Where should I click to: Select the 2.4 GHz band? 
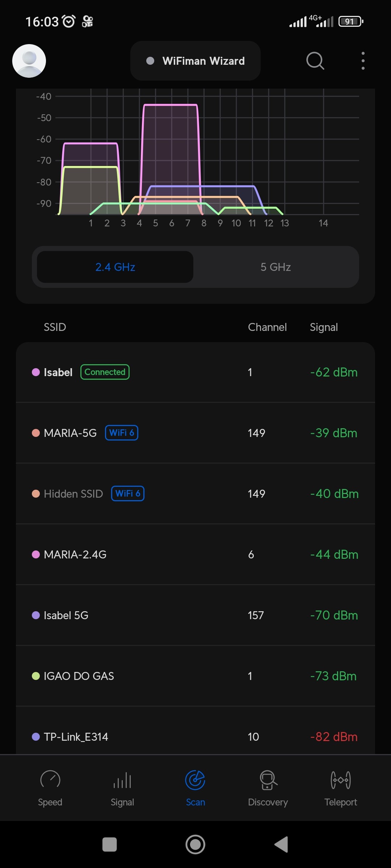coord(115,267)
